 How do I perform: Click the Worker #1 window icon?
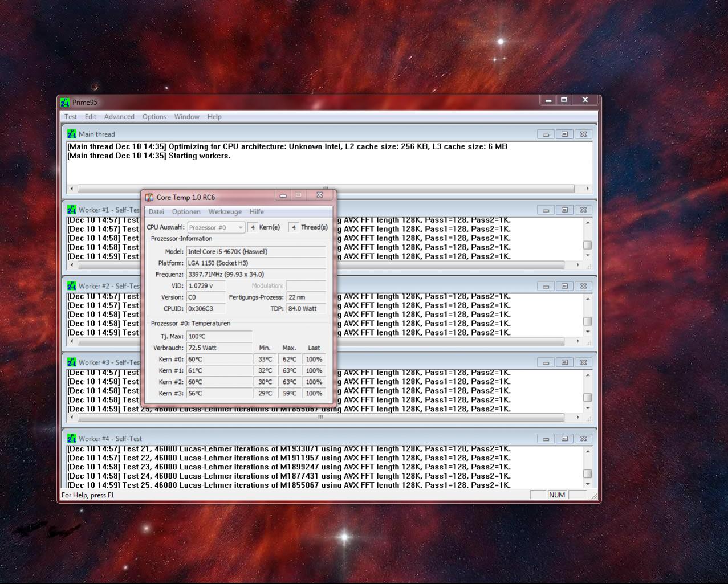point(71,210)
